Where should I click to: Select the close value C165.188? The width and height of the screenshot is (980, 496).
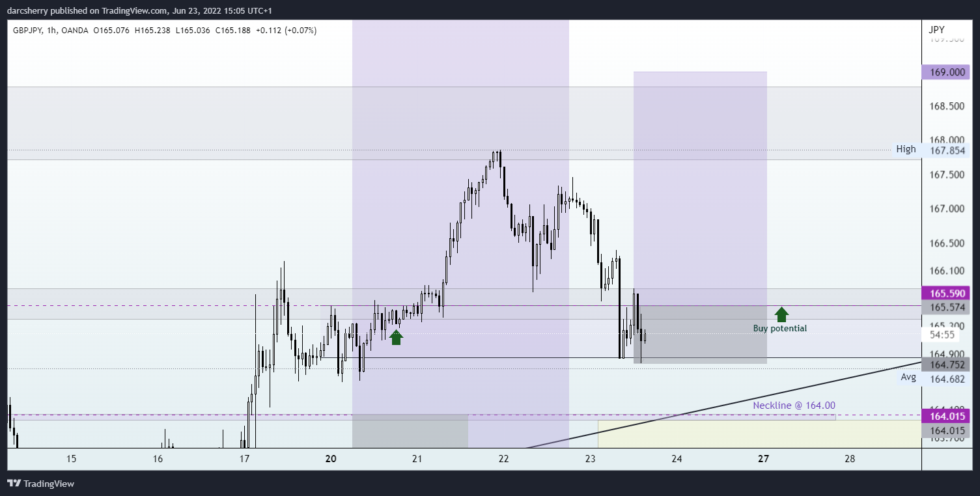234,30
